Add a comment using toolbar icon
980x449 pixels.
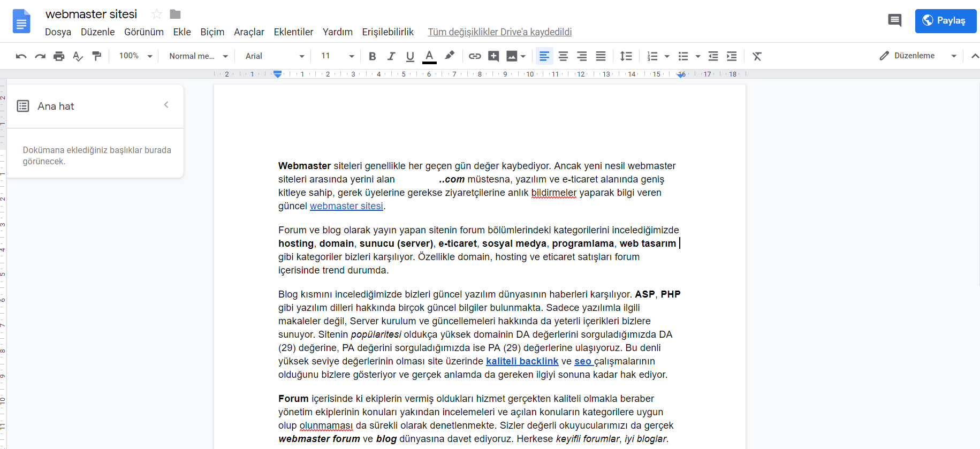(x=493, y=56)
